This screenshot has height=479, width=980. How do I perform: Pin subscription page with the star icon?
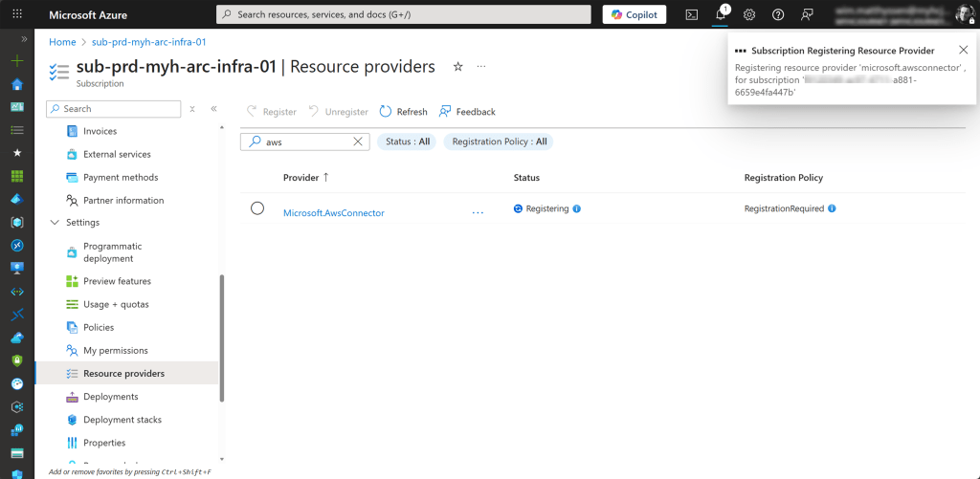click(x=457, y=67)
